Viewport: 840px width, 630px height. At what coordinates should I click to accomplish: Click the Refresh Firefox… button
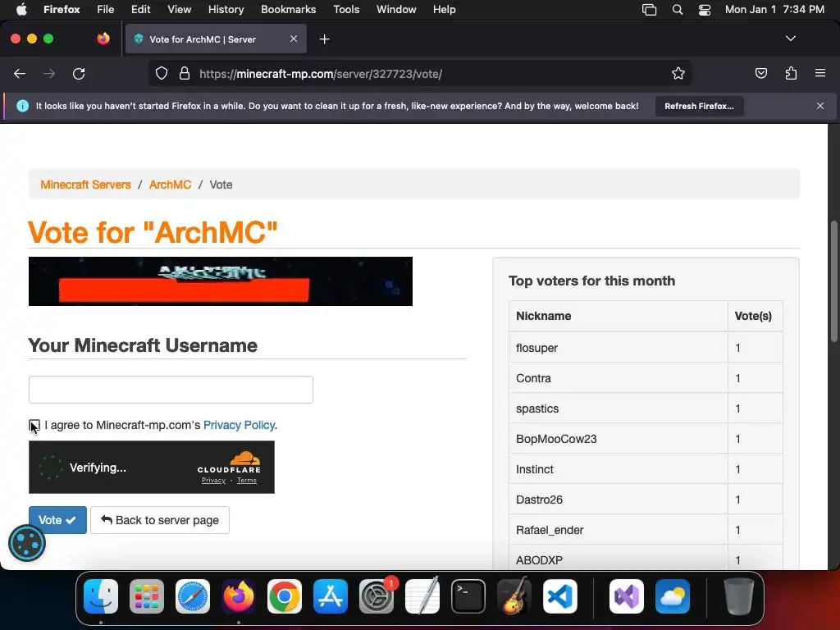pos(699,106)
